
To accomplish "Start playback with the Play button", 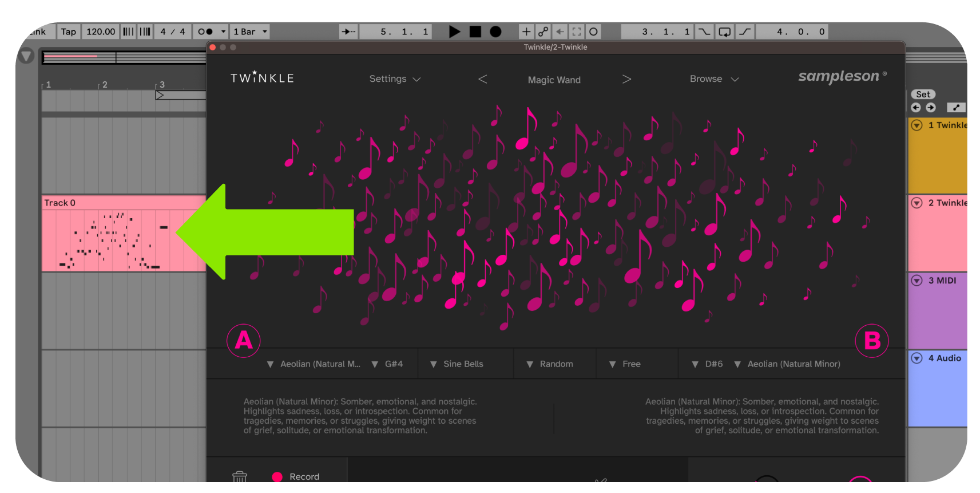I will coord(454,31).
